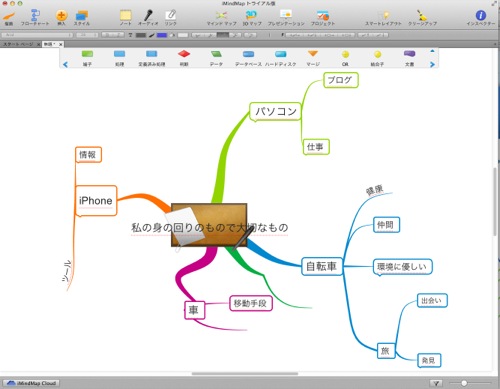Switch to the スタートページ tab

pos(18,44)
